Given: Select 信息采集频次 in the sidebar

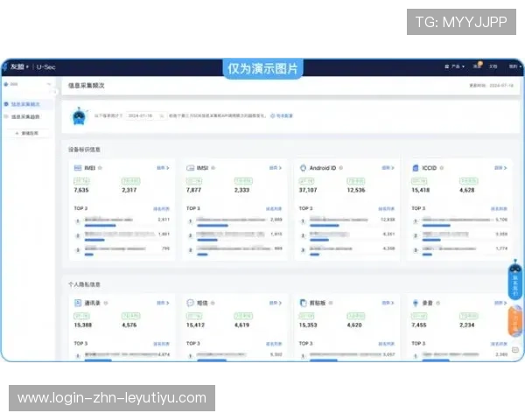Looking at the screenshot, I should pos(26,104).
